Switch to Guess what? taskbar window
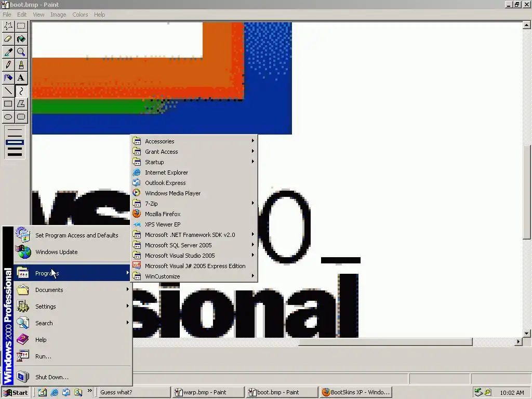 click(x=134, y=393)
